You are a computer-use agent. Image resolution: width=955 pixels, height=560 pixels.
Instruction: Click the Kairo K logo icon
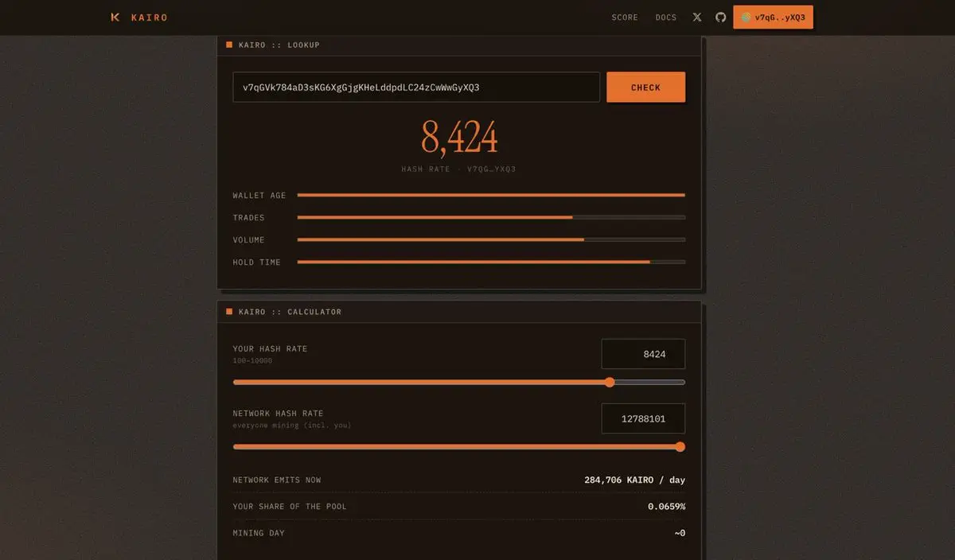point(115,17)
